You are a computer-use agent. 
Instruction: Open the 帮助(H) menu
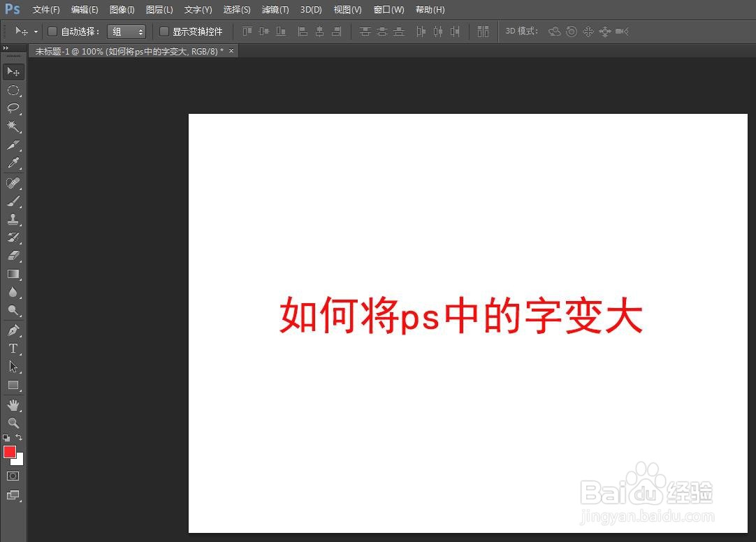430,10
